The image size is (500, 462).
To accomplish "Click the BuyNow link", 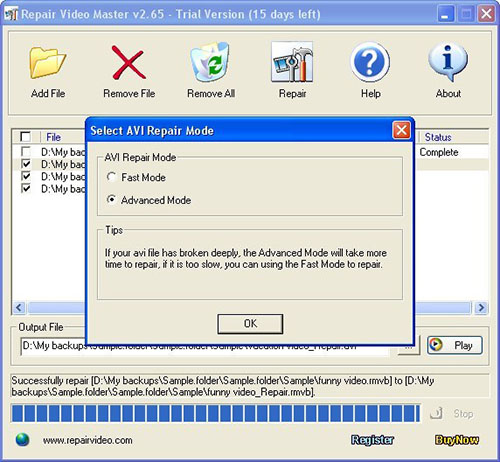I will pos(457,440).
